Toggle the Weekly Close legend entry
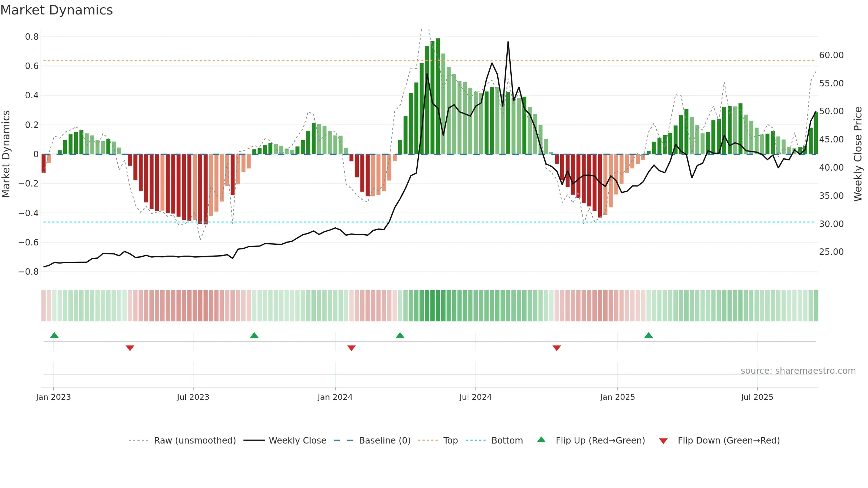 (x=285, y=440)
